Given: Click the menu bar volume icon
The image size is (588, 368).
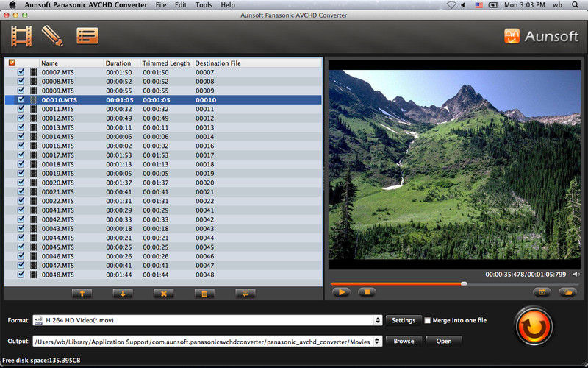Looking at the screenshot, I should pos(463,5).
